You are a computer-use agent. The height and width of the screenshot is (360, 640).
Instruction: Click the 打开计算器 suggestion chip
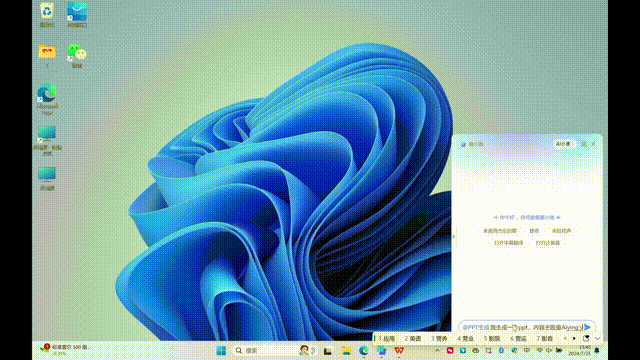tap(548, 243)
